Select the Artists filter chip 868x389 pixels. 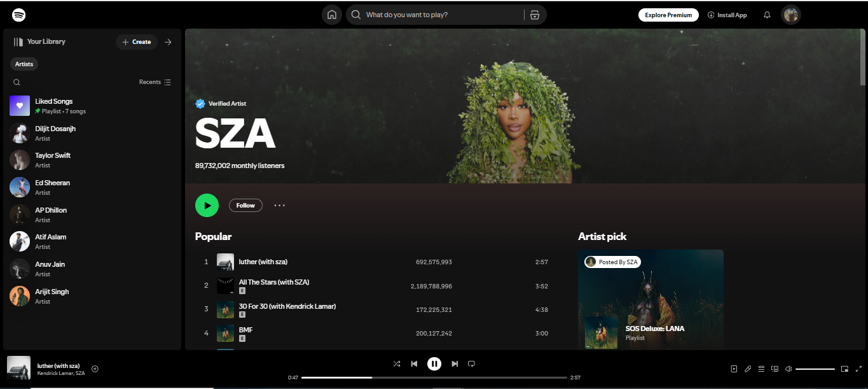[x=24, y=64]
